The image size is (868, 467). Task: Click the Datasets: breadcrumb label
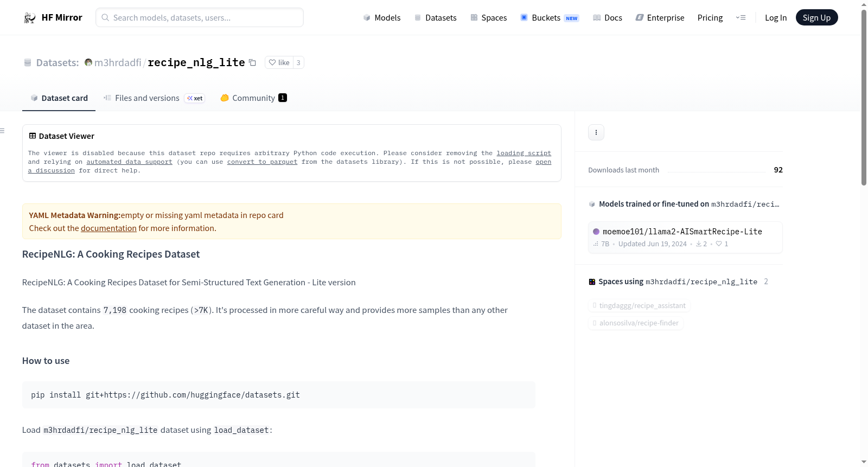(58, 63)
